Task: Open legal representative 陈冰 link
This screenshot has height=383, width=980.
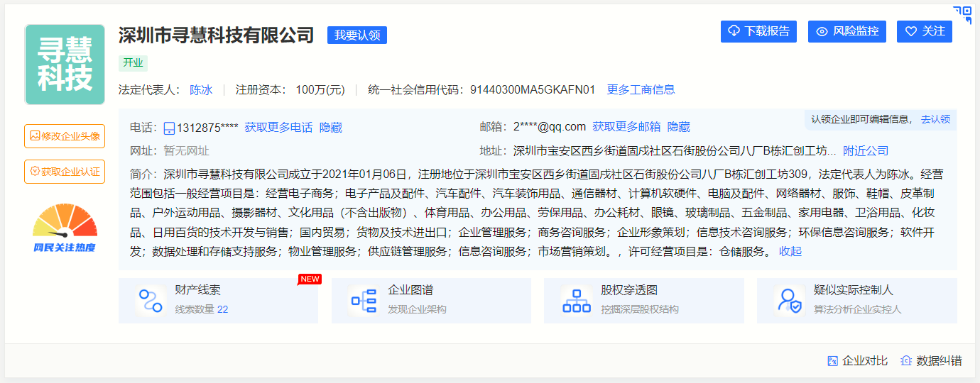Action: point(201,89)
